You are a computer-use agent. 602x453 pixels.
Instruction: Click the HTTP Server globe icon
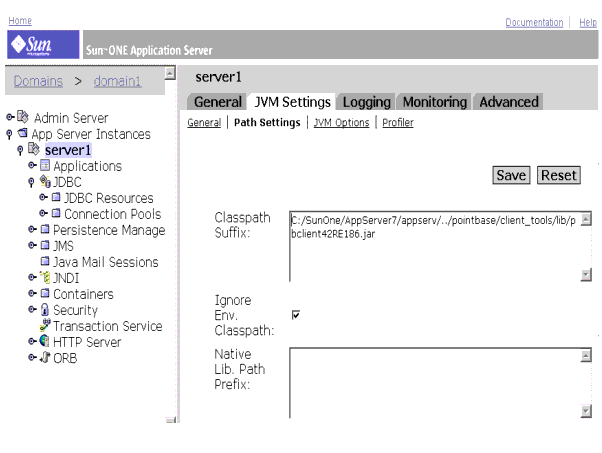pyautogui.click(x=45, y=341)
